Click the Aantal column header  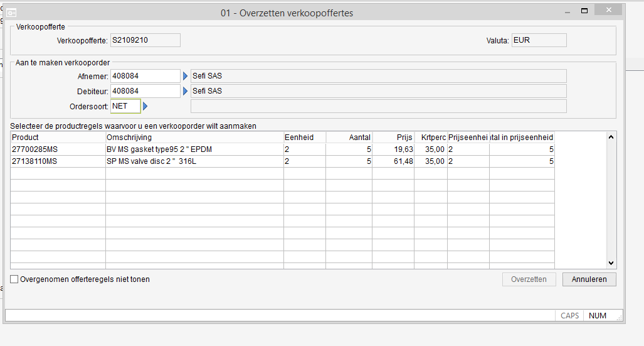coord(349,138)
